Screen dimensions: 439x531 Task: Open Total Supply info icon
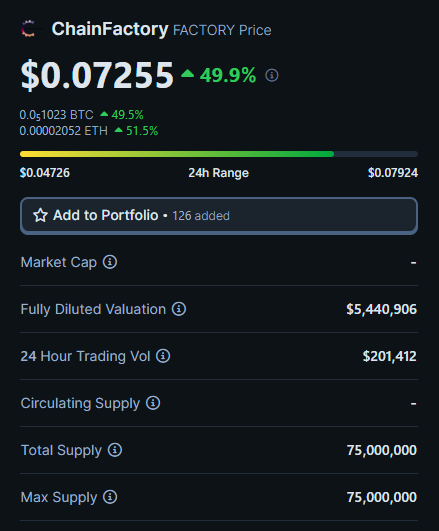(x=115, y=450)
